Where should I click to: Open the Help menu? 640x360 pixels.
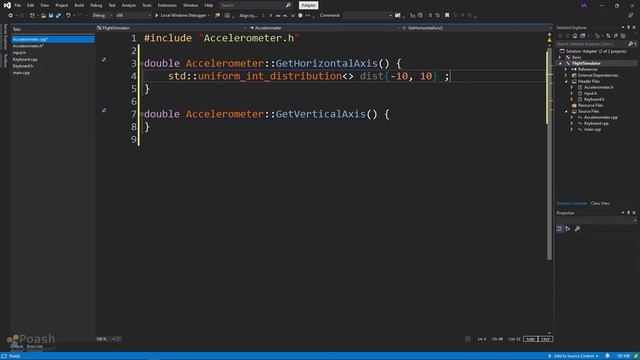click(x=209, y=5)
